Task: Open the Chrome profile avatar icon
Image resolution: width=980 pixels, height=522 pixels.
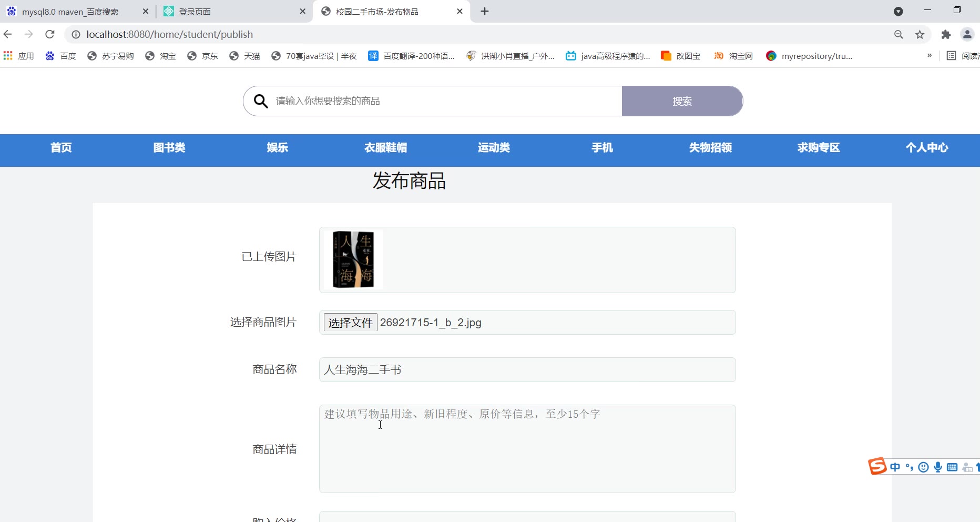Action: click(x=967, y=34)
